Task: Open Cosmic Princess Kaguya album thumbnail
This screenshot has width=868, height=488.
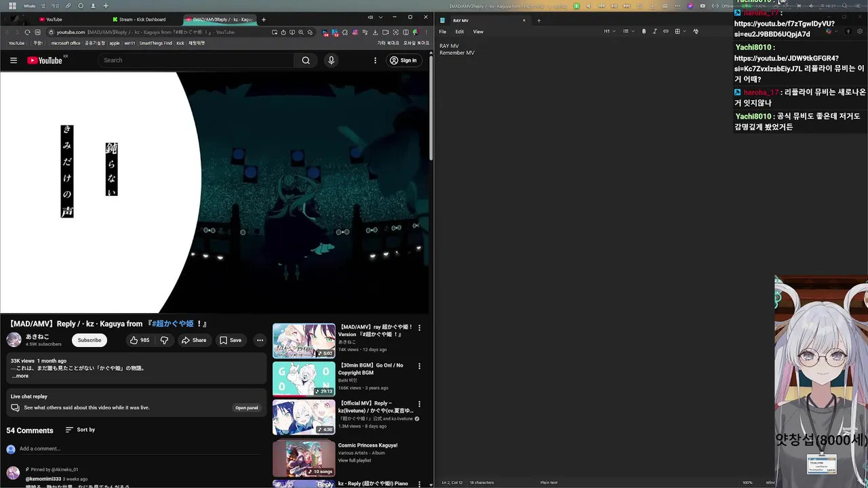Action: click(x=304, y=458)
